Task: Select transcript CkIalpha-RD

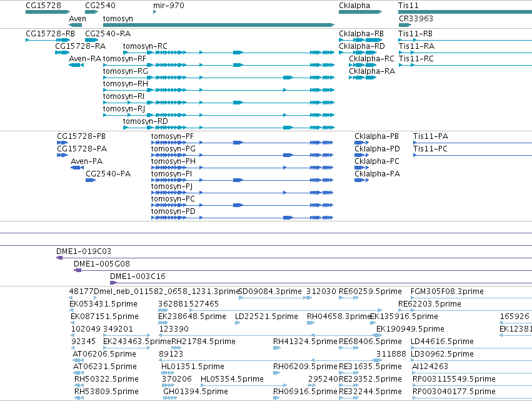Action: click(x=358, y=53)
